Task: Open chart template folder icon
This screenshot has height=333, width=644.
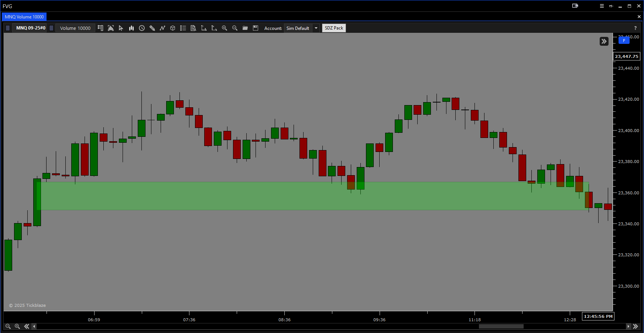Action: click(x=245, y=28)
